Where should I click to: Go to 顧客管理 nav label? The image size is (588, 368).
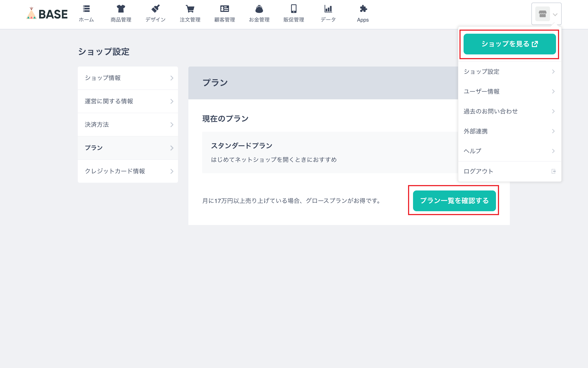[225, 20]
